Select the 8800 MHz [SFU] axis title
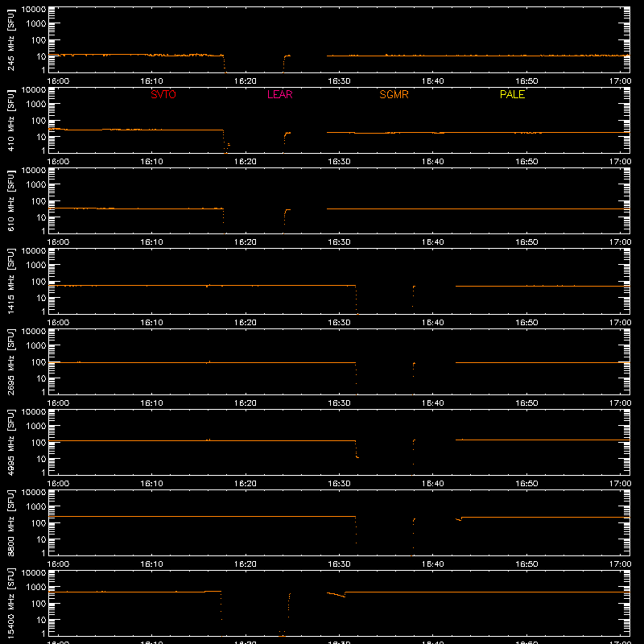This screenshot has height=644, width=644. point(10,522)
